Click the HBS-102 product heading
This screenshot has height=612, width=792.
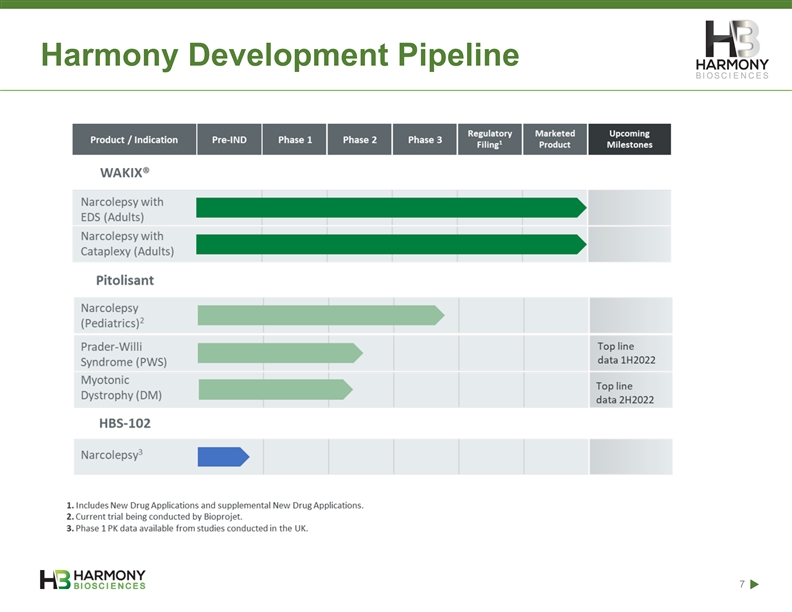click(125, 423)
